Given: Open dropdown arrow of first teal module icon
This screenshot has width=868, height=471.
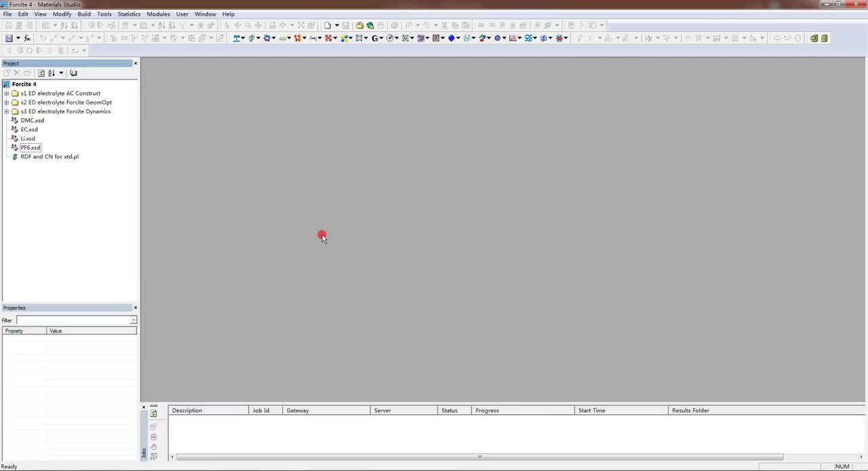Looking at the screenshot, I should coord(243,38).
